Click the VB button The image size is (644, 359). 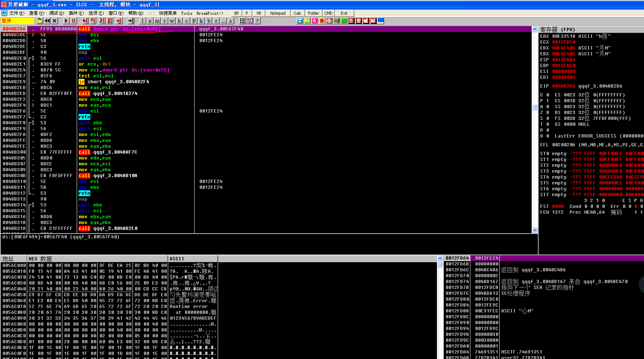point(258,13)
